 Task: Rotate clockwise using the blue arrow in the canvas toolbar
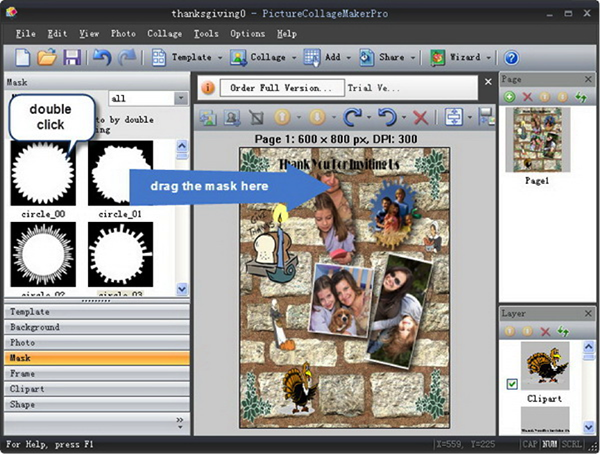[352, 117]
